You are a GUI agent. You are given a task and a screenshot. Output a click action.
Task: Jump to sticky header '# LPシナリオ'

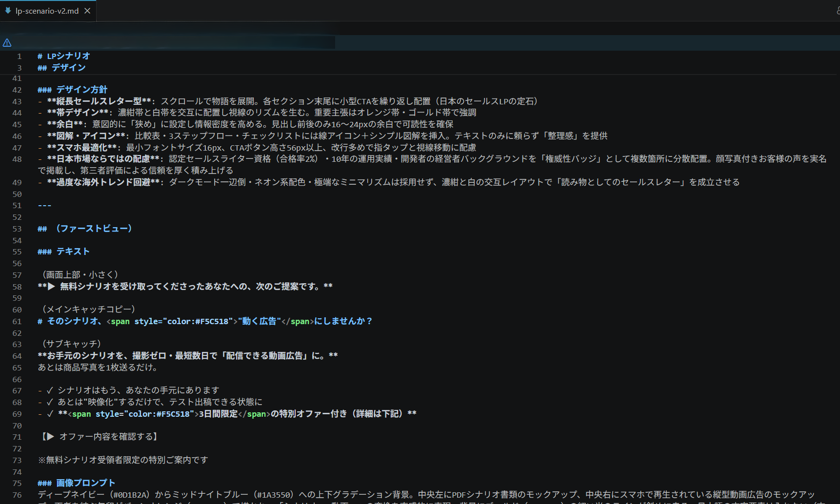tap(64, 56)
